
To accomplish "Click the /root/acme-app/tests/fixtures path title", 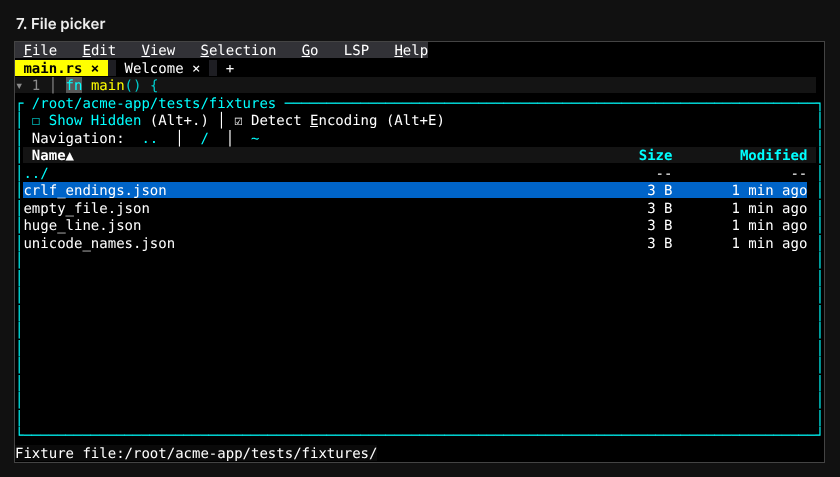I will pyautogui.click(x=154, y=103).
